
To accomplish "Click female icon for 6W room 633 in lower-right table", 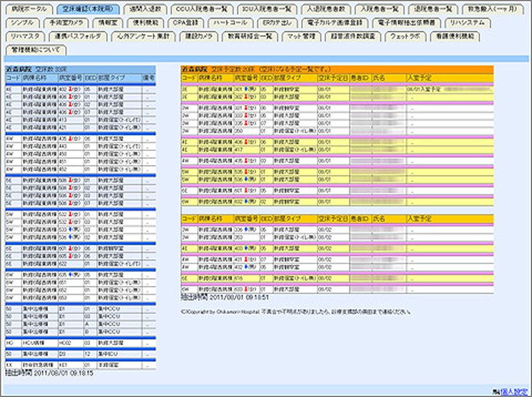I will (x=246, y=289).
